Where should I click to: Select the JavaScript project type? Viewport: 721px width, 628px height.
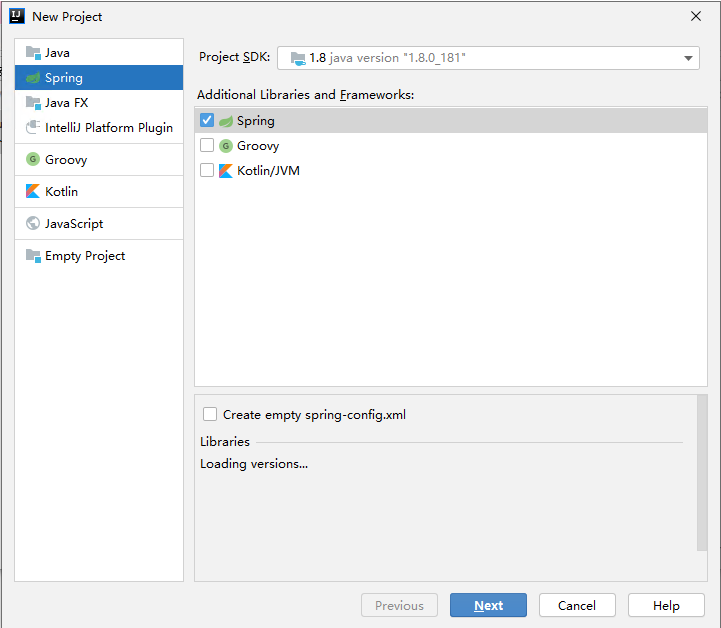(99, 223)
